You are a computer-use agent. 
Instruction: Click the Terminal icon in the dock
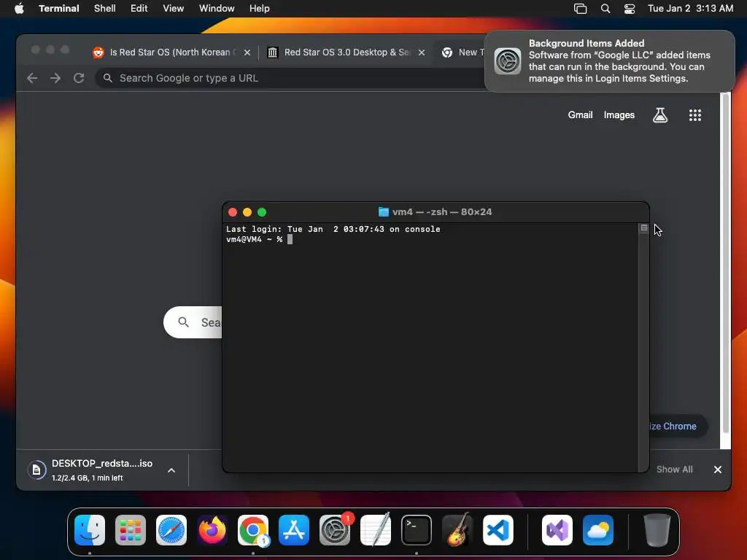417,530
